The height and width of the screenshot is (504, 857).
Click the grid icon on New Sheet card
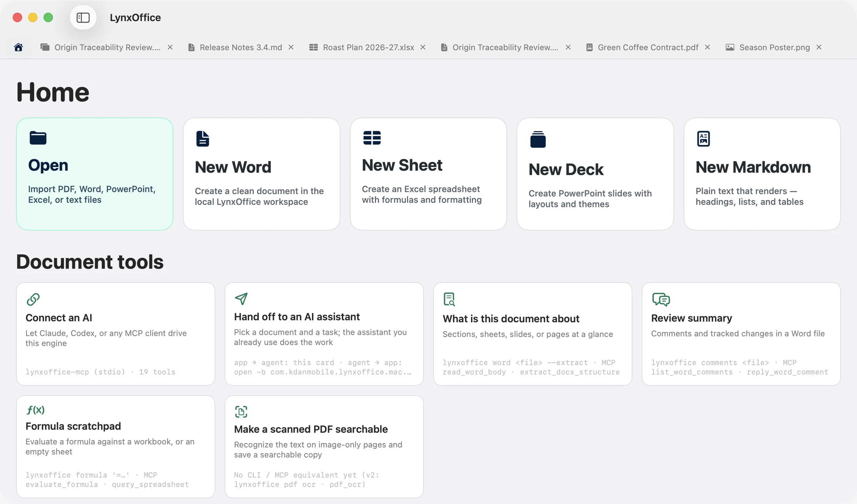(372, 138)
